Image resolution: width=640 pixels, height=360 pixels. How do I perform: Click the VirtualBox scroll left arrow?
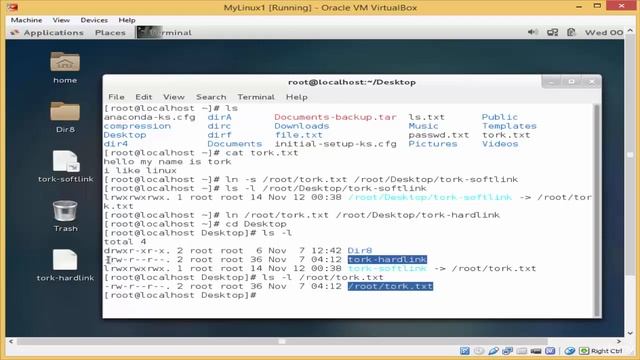tap(11, 341)
